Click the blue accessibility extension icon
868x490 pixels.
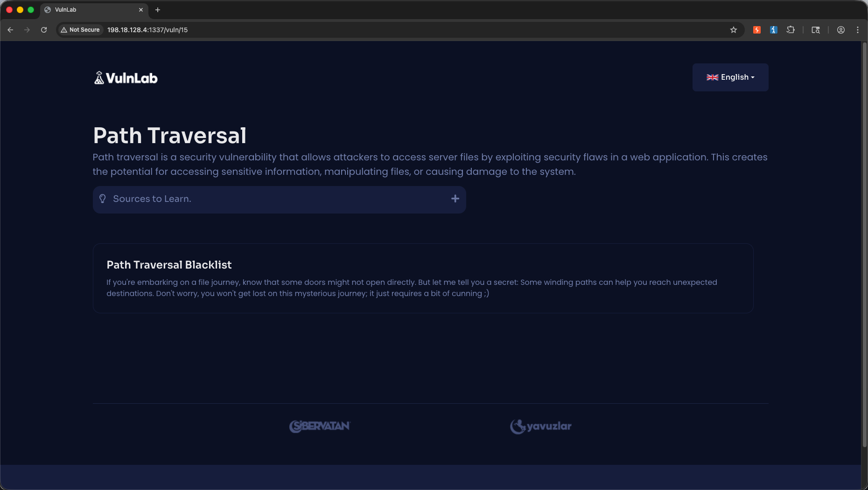click(x=774, y=30)
